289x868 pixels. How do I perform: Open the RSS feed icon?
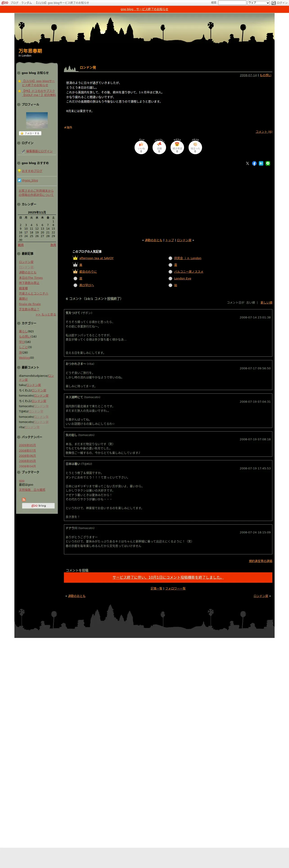pos(24,499)
